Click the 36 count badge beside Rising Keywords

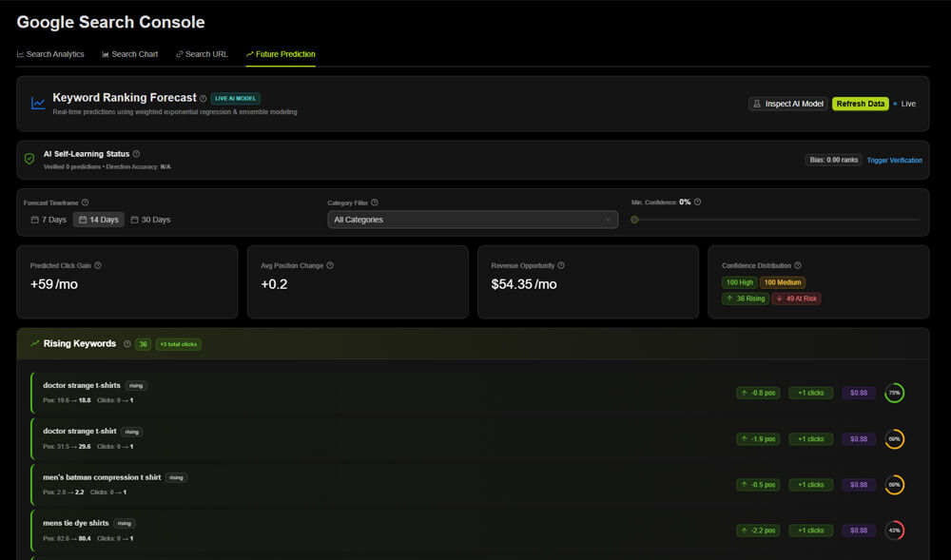144,344
